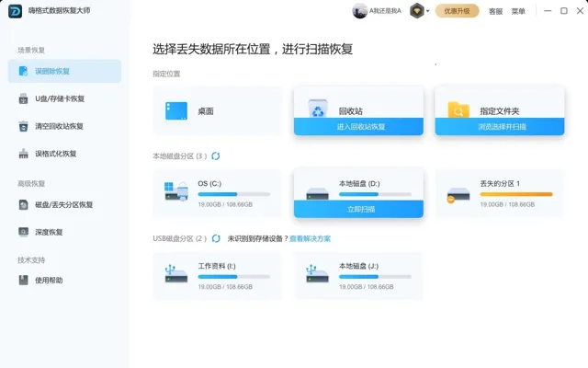Click the 清空回收站 trash bin icon

[x=23, y=126]
